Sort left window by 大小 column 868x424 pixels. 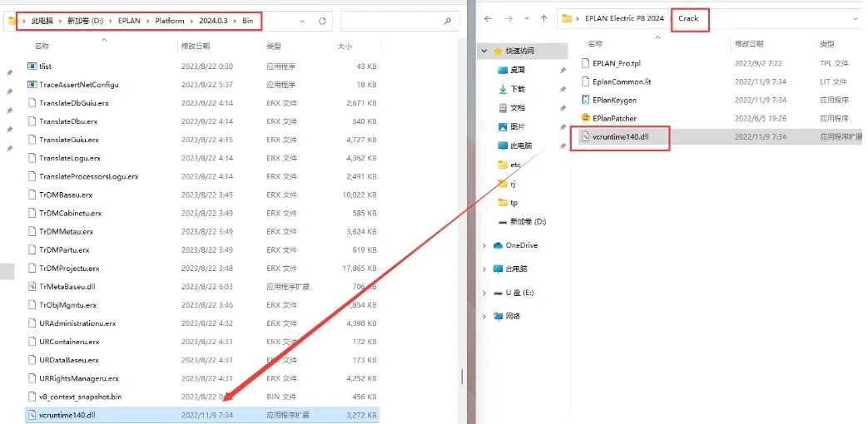(345, 47)
